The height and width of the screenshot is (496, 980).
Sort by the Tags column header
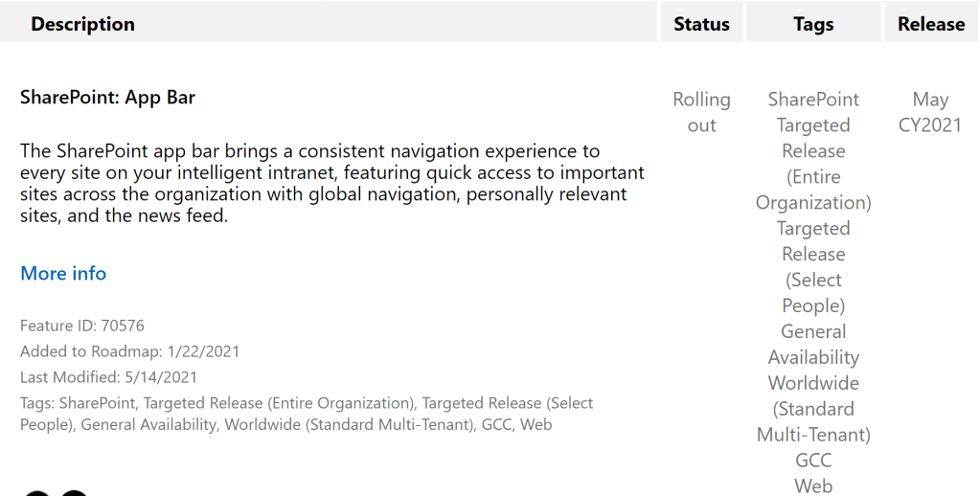click(x=813, y=24)
